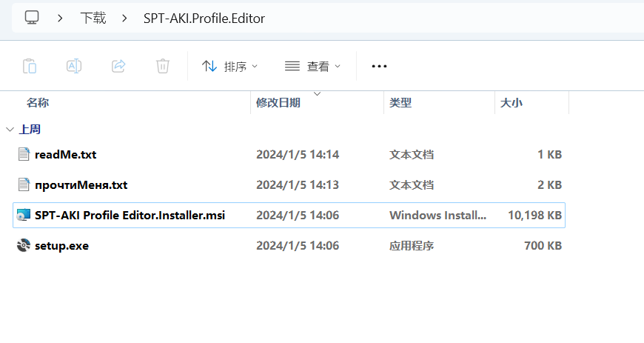644x343 pixels.
Task: Click 应用程序 type of setup.exe
Action: coord(412,246)
